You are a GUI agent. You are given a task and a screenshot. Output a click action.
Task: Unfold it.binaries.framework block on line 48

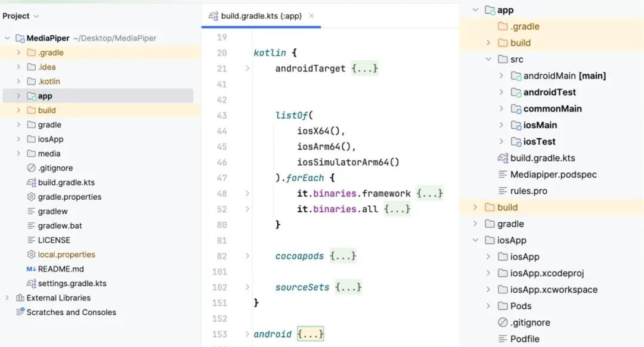247,193
